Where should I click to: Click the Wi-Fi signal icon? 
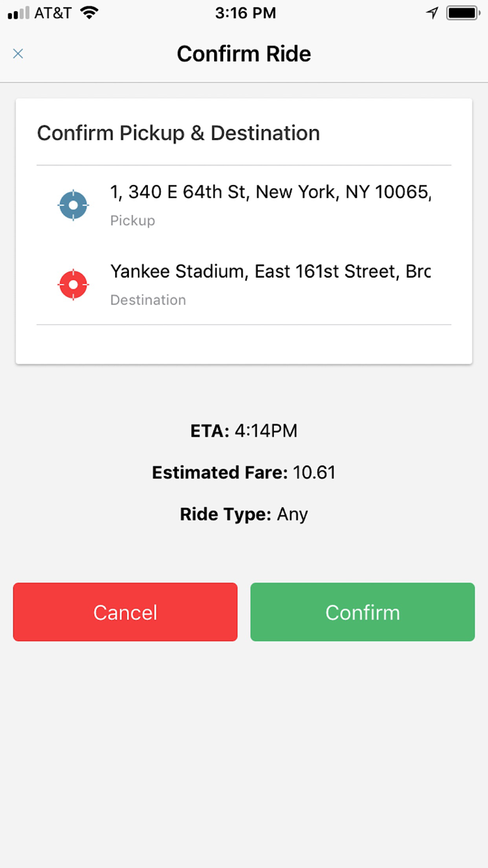(89, 11)
